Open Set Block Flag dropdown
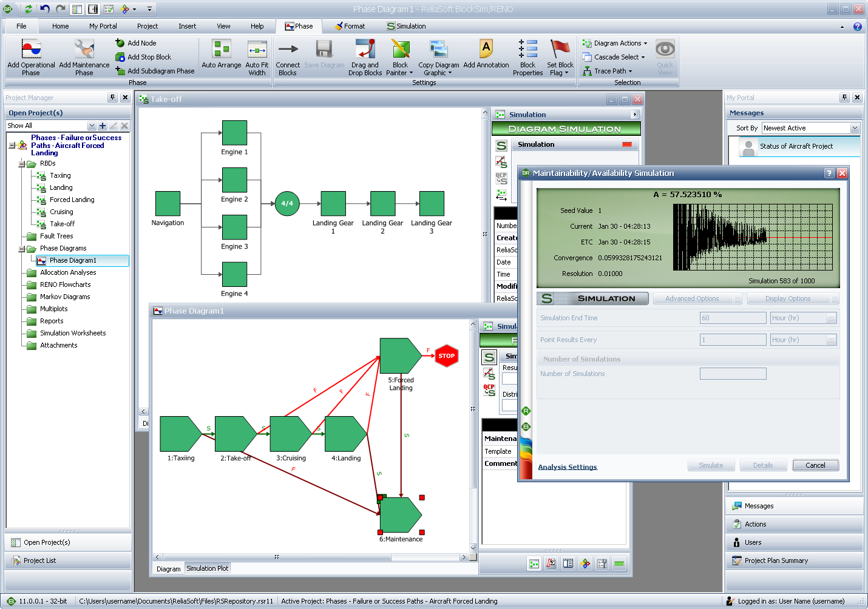This screenshot has height=609, width=868. coord(560,57)
